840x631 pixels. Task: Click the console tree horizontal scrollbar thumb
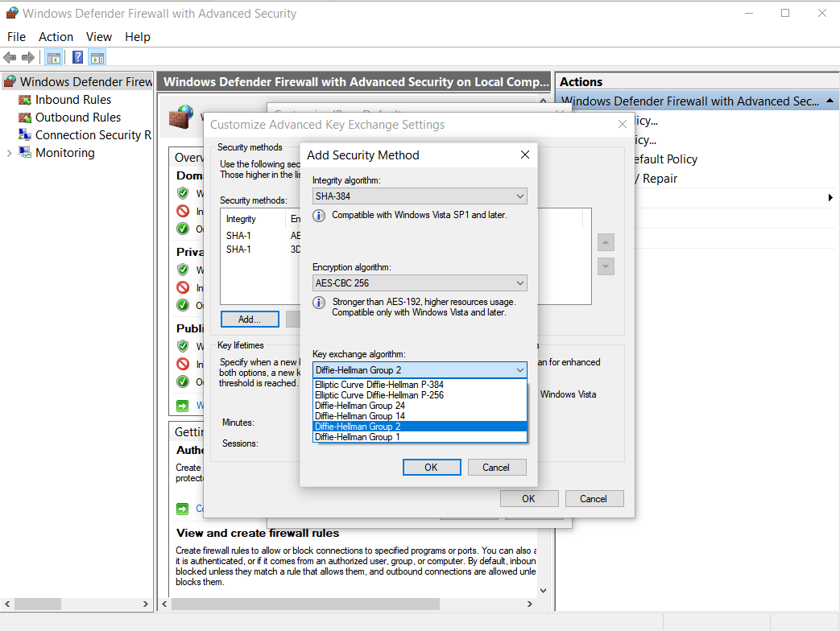(38, 604)
